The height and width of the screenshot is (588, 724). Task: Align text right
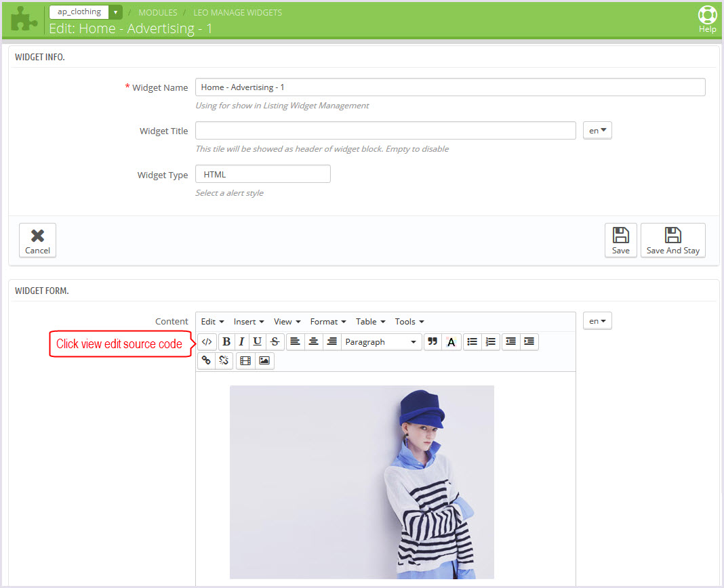pos(332,342)
